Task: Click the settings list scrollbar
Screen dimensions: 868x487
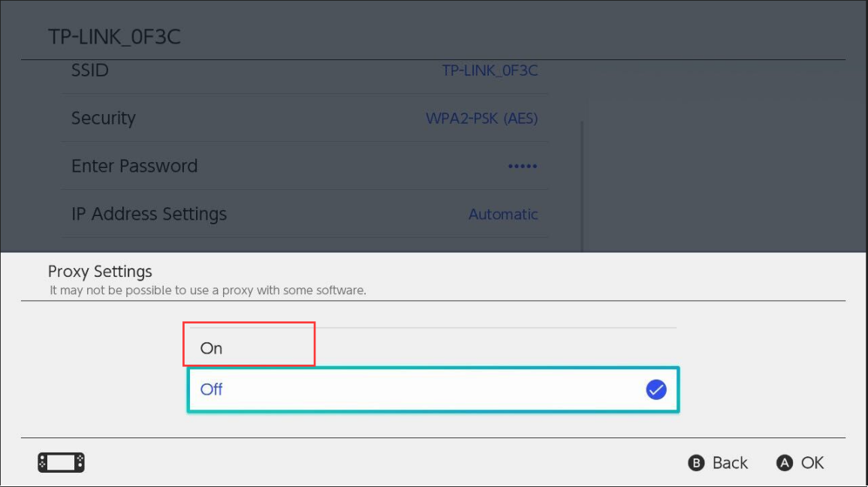Action: click(582, 186)
